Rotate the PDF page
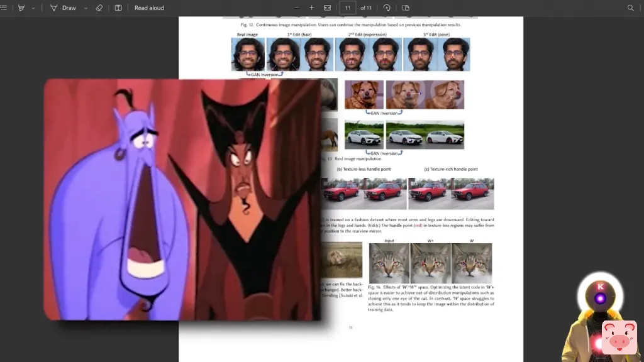This screenshot has height=362, width=644. click(x=387, y=8)
